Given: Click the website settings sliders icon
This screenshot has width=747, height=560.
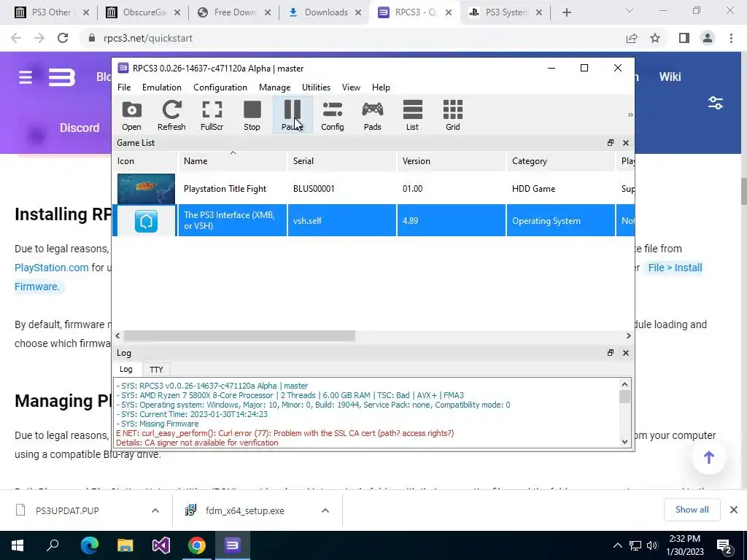Looking at the screenshot, I should tap(716, 103).
